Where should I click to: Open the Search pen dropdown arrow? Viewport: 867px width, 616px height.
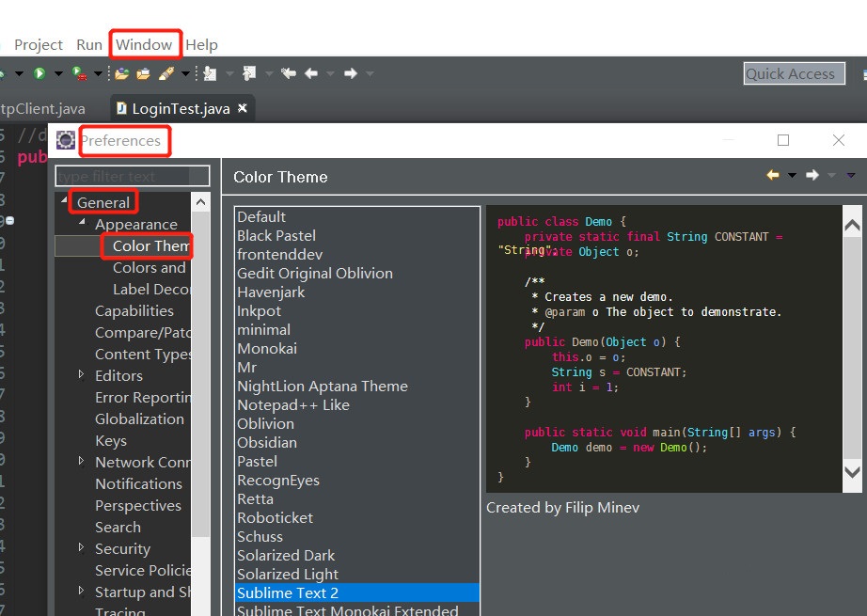[x=185, y=73]
